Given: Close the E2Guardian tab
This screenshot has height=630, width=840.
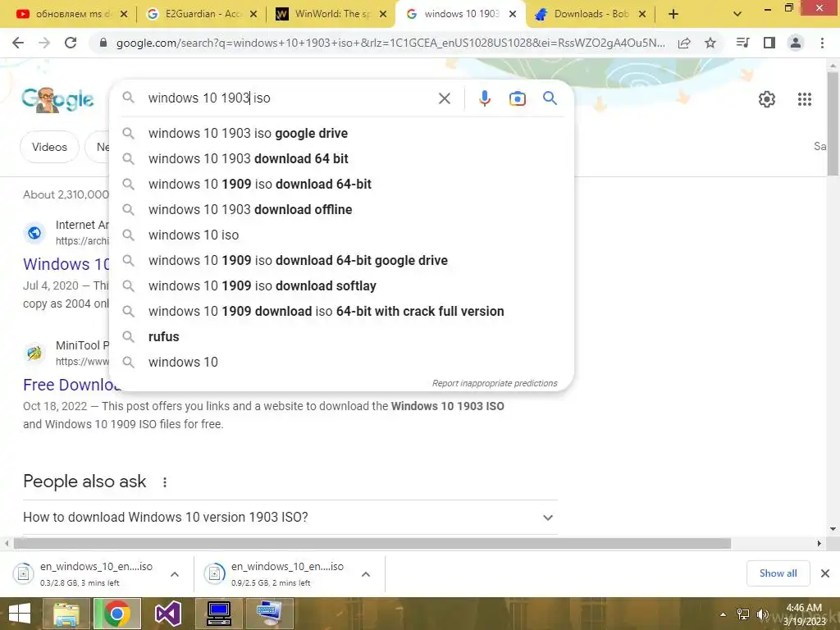Looking at the screenshot, I should (253, 15).
